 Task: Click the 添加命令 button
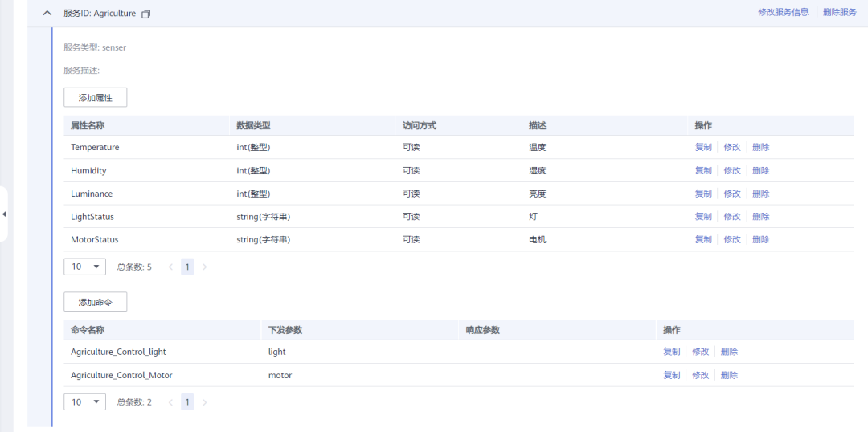(x=96, y=302)
